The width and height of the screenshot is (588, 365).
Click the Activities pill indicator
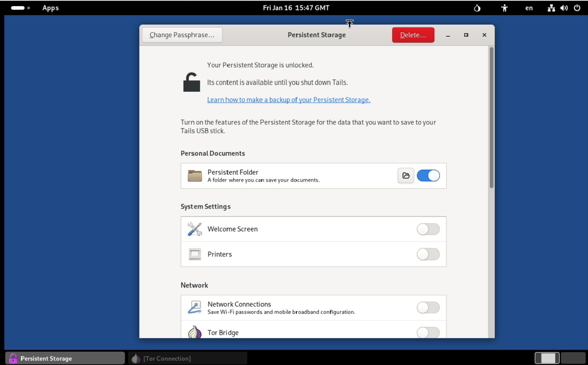pyautogui.click(x=20, y=8)
